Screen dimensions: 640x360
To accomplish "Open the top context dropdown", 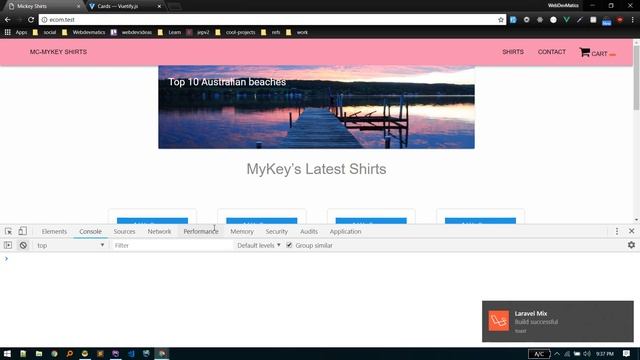I will click(70, 245).
